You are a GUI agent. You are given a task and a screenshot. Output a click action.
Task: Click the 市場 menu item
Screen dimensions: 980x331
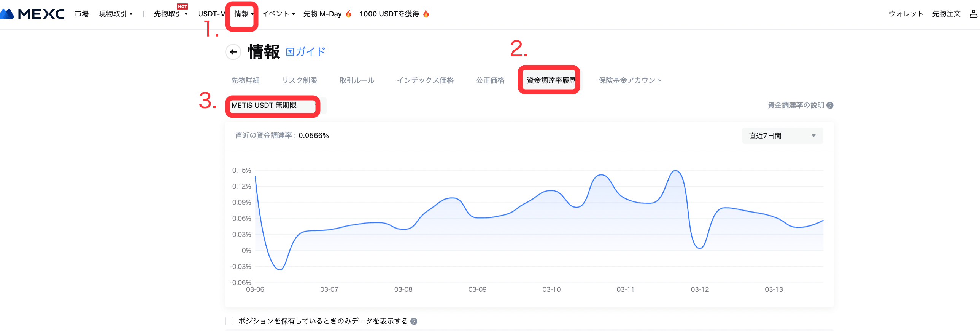click(x=81, y=14)
